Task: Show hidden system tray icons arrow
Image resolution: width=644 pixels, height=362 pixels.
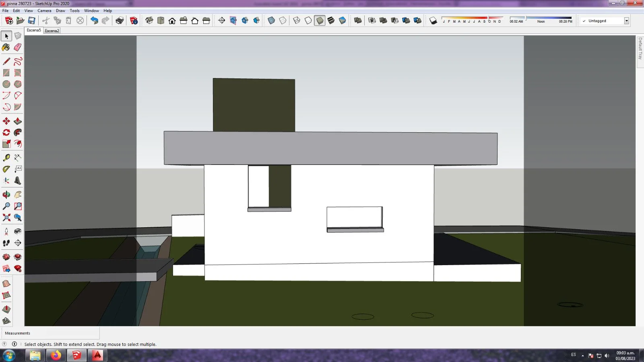Action: [582, 356]
